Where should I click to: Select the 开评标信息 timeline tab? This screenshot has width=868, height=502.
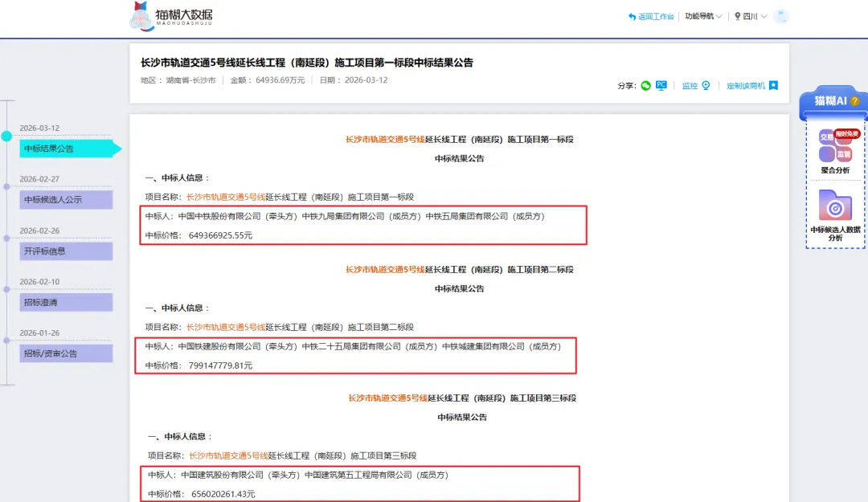tap(67, 251)
